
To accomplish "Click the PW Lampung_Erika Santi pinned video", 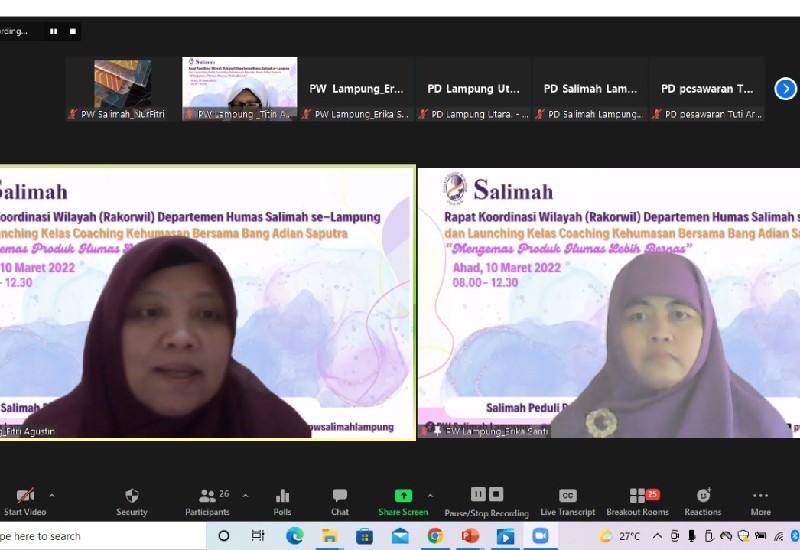I will click(x=609, y=302).
